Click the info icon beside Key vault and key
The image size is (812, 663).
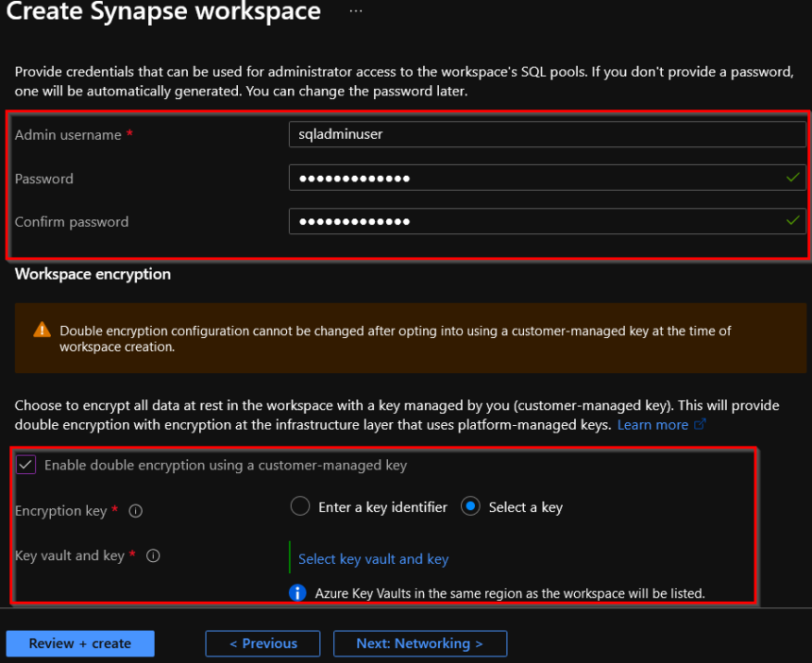[152, 556]
